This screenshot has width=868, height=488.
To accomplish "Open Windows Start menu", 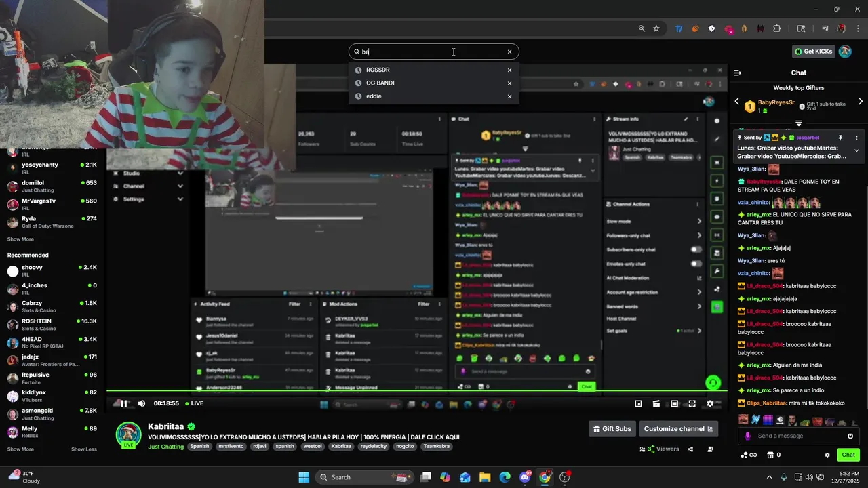I will click(304, 477).
